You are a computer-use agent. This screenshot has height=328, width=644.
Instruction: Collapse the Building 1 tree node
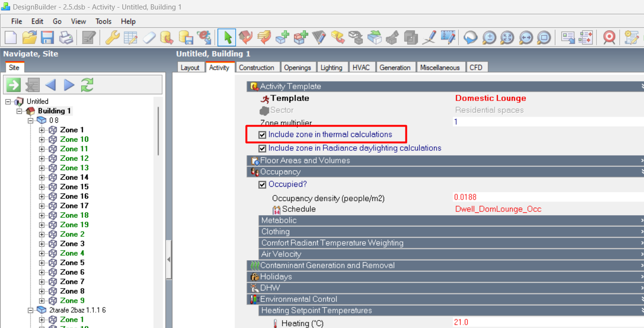coord(19,111)
